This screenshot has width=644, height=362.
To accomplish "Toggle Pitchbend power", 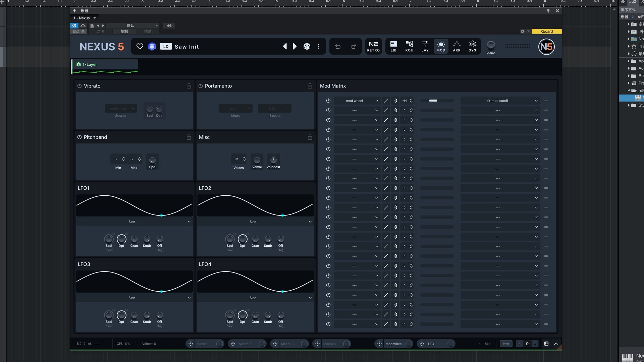I will tap(79, 137).
